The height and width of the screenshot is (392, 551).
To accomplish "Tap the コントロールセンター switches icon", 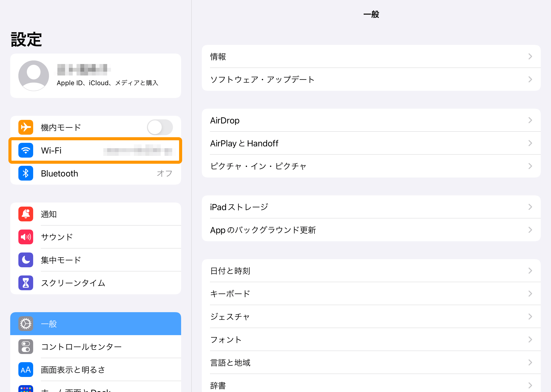I will [x=26, y=347].
